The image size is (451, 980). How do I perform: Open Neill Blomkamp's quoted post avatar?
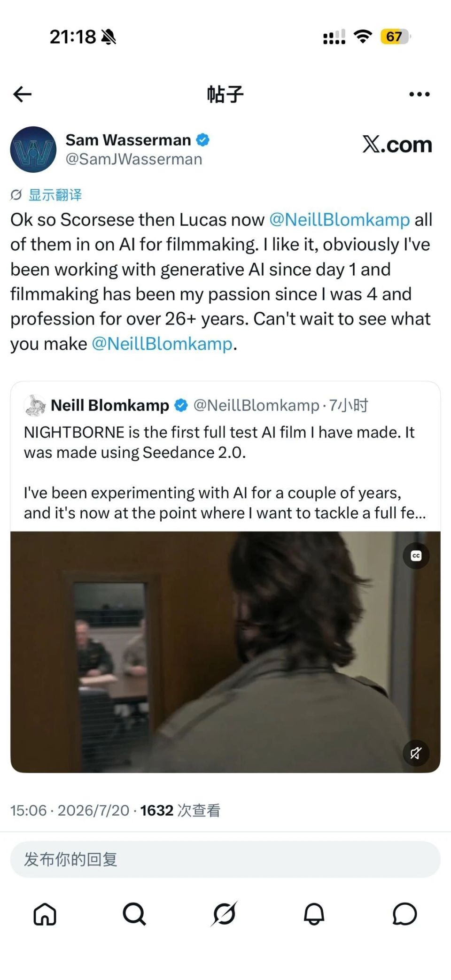(35, 405)
